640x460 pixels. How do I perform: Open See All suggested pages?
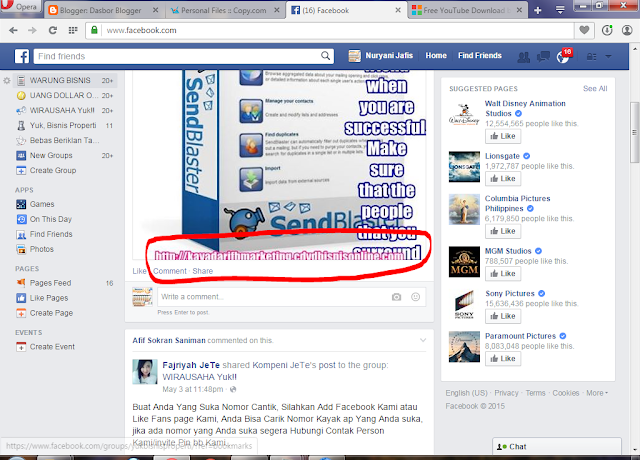pos(595,89)
